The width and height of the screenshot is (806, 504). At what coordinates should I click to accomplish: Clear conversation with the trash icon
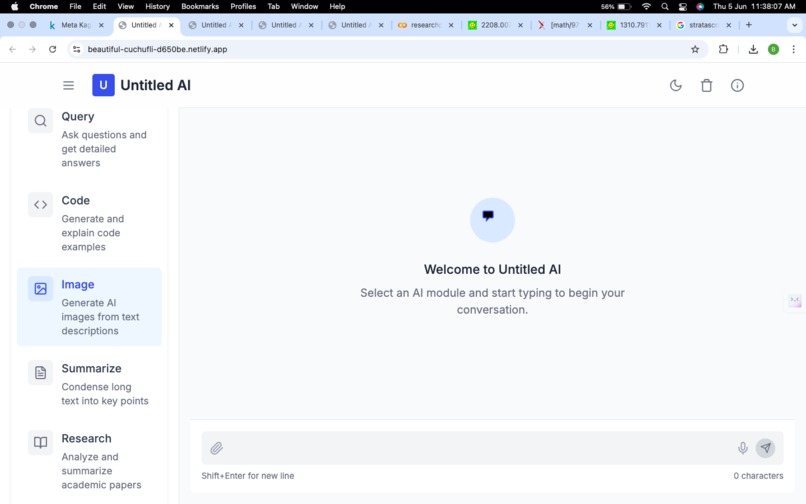tap(707, 85)
